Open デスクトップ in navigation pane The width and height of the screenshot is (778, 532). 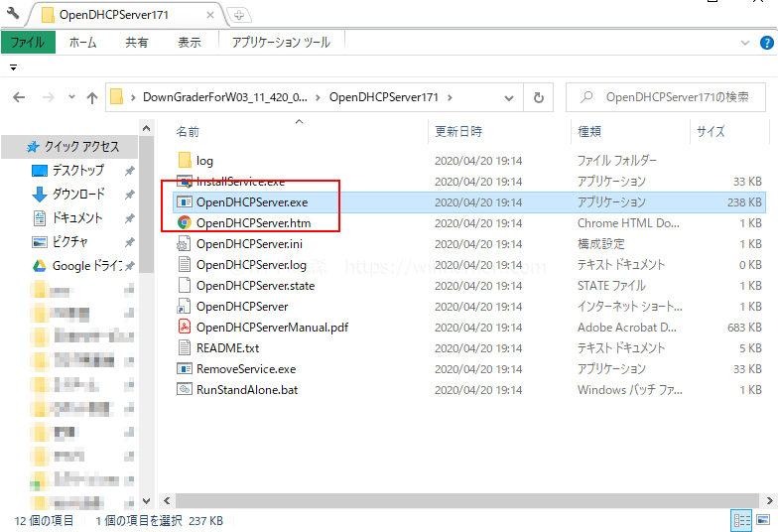77,171
